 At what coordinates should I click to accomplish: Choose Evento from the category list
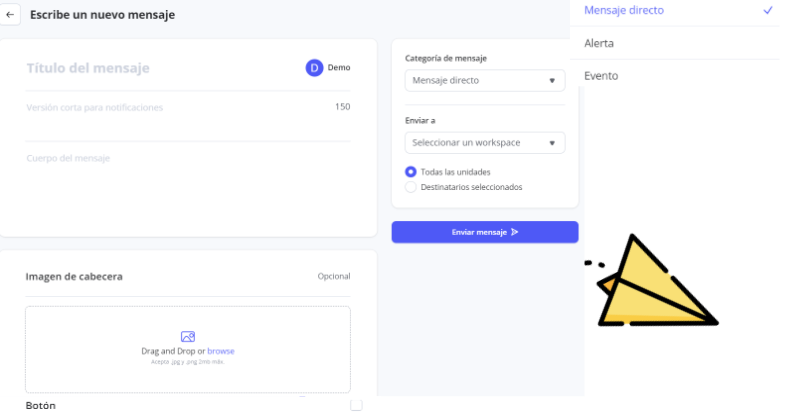pos(601,75)
